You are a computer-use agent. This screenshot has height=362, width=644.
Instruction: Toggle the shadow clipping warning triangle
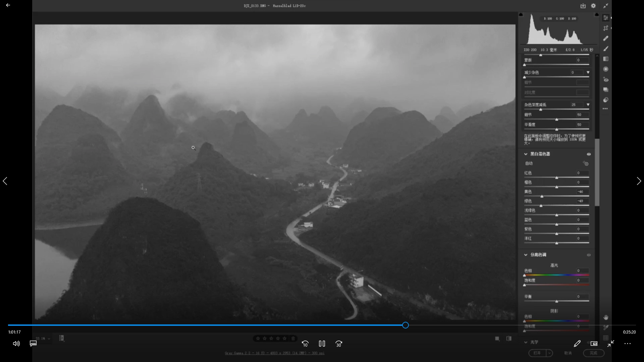(x=521, y=14)
